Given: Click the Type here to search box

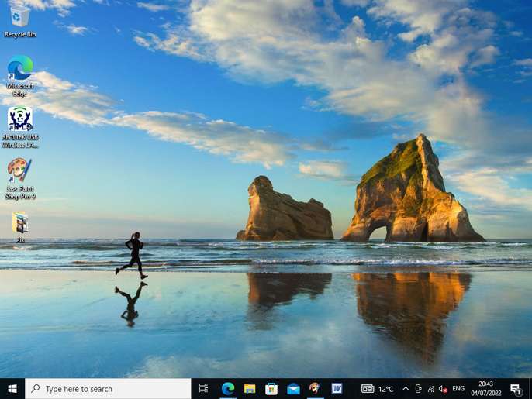Looking at the screenshot, I should [x=108, y=388].
